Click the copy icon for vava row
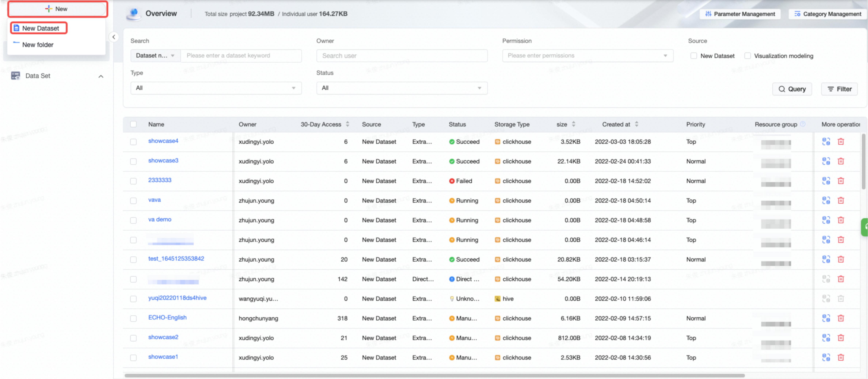Viewport: 868px width, 379px height. click(826, 200)
